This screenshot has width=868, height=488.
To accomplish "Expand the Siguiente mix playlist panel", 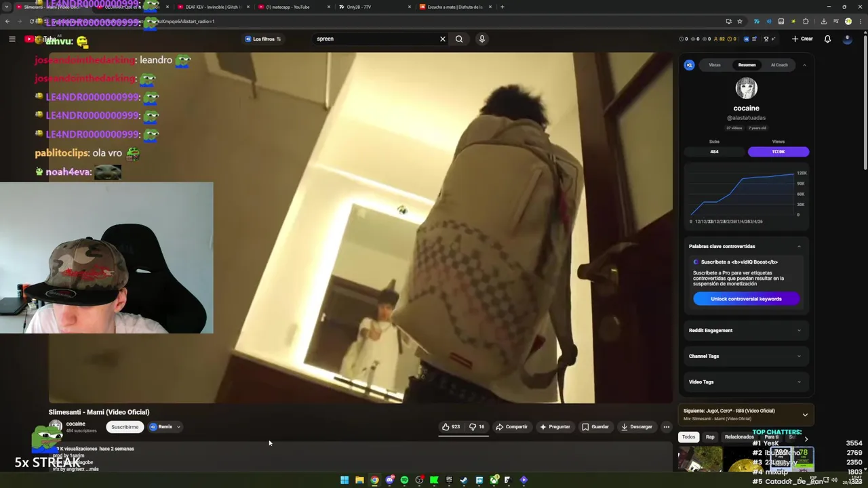I will (x=805, y=415).
